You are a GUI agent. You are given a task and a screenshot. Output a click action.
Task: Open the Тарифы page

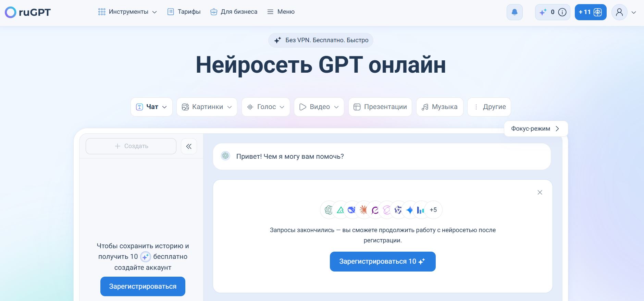(184, 12)
